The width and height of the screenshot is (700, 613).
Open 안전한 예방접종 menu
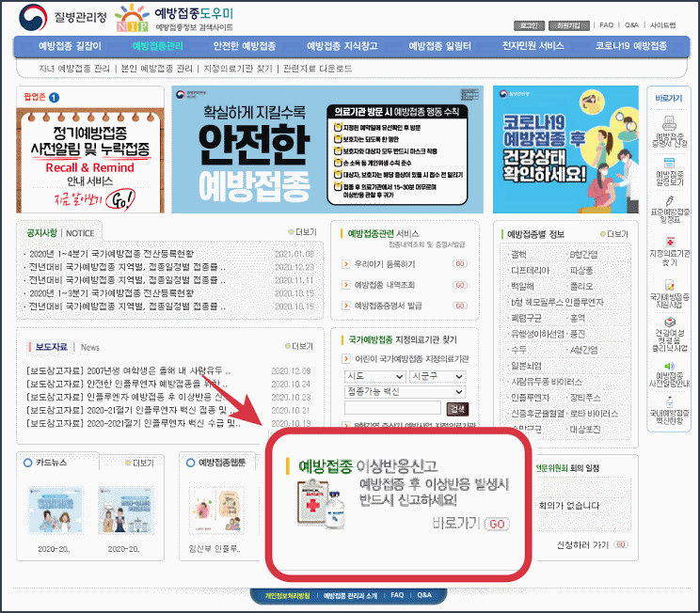pyautogui.click(x=245, y=46)
